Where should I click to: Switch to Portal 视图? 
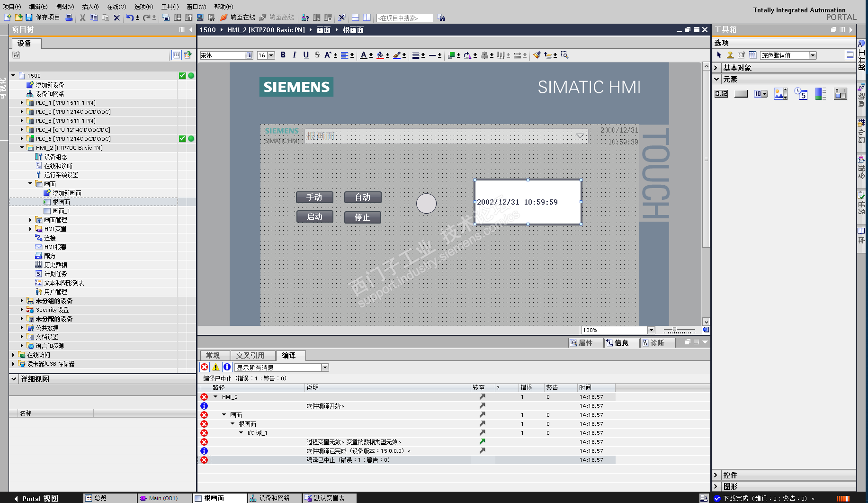pyautogui.click(x=36, y=498)
